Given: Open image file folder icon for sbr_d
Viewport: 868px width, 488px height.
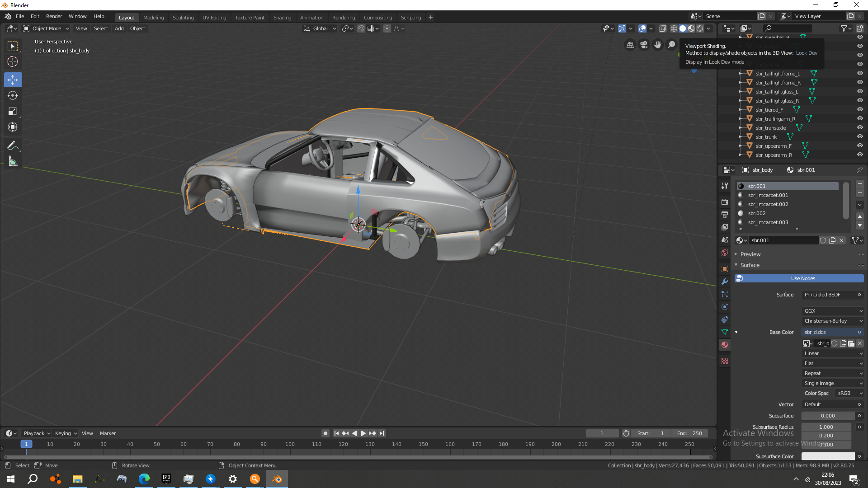Looking at the screenshot, I should coord(851,343).
